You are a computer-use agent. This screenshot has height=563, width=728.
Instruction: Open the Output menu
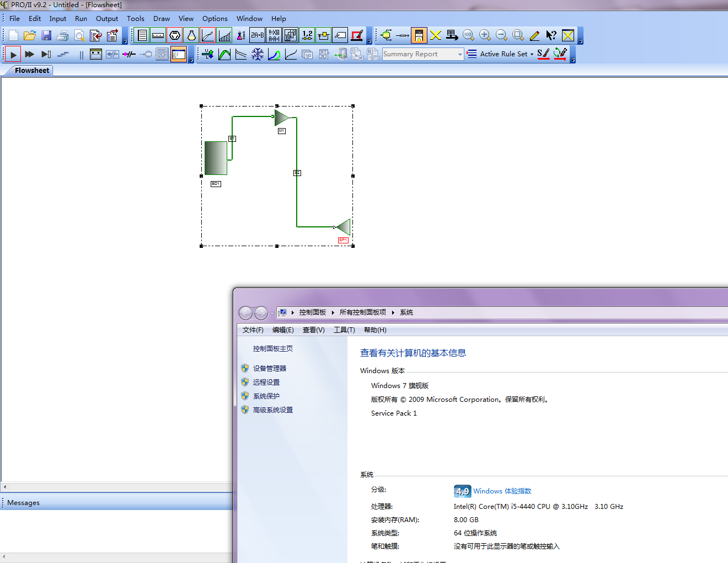[x=107, y=18]
